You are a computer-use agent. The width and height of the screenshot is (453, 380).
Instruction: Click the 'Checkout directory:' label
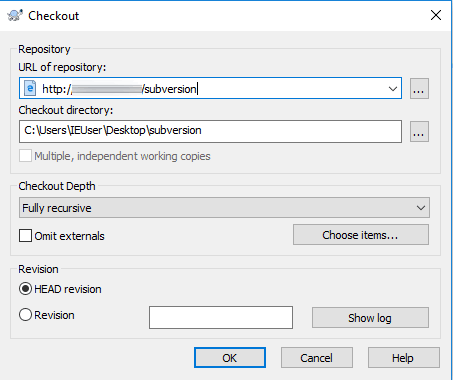coord(66,110)
